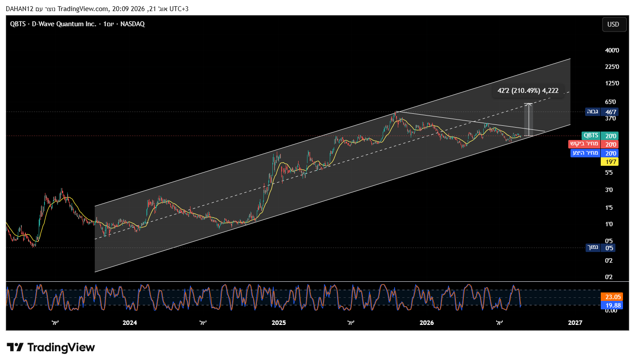Click the 125'0 price axis label
Image resolution: width=635 pixels, height=364 pixels.
[612, 83]
